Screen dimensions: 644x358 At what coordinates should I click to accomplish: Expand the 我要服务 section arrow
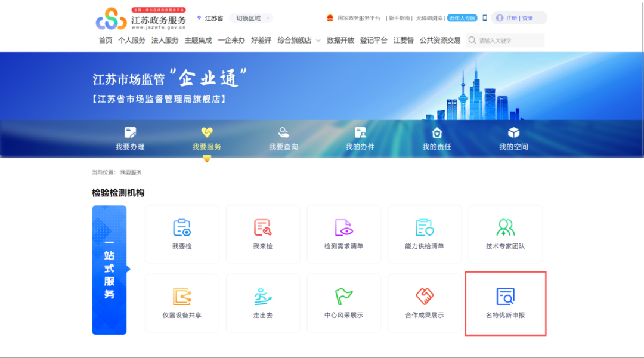[206, 157]
